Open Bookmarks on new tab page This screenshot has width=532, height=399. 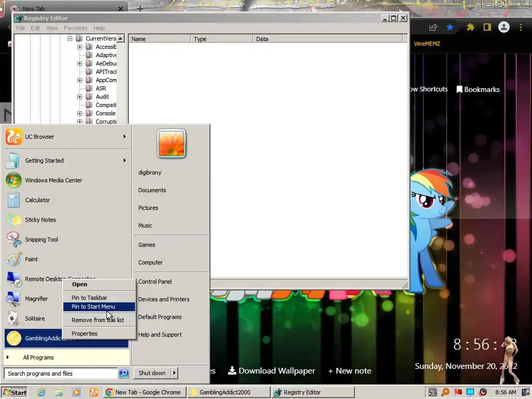click(478, 89)
